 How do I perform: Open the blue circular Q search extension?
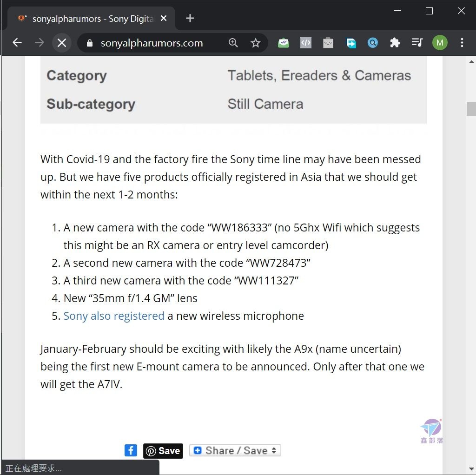(x=373, y=43)
